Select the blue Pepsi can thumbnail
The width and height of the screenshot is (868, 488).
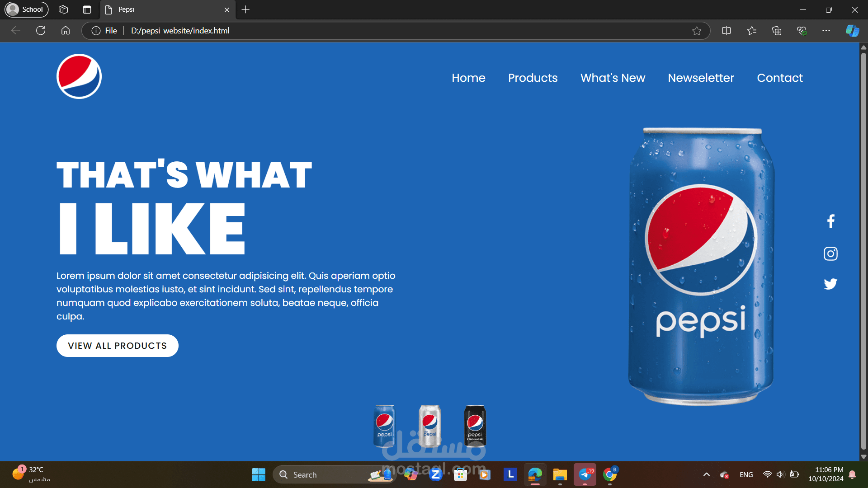tap(384, 426)
